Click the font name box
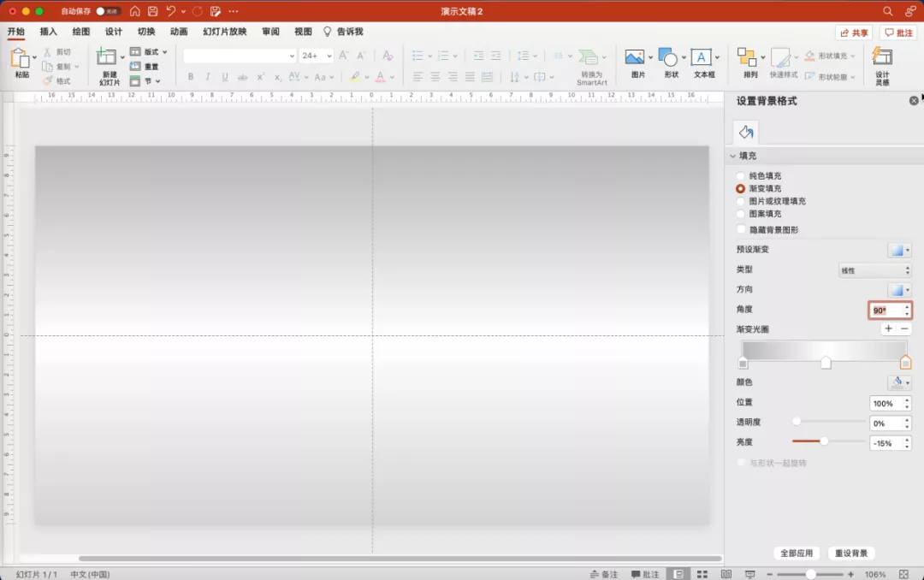 (x=240, y=56)
